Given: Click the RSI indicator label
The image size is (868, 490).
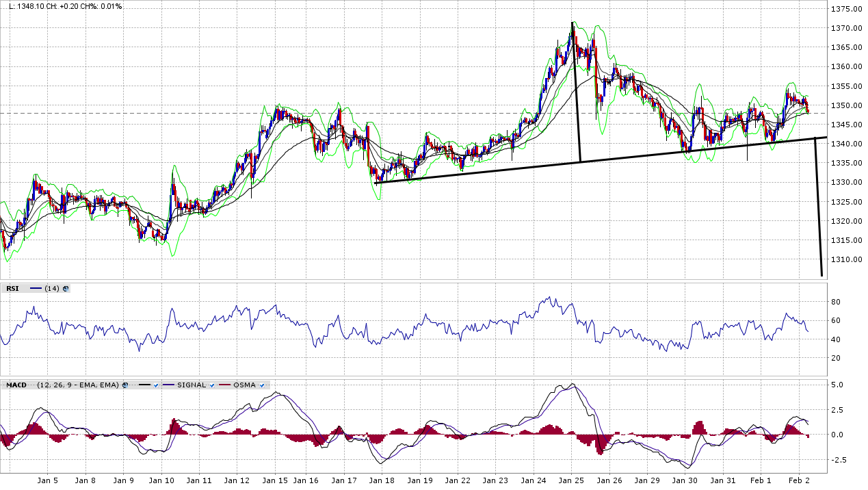Looking at the screenshot, I should [x=12, y=289].
